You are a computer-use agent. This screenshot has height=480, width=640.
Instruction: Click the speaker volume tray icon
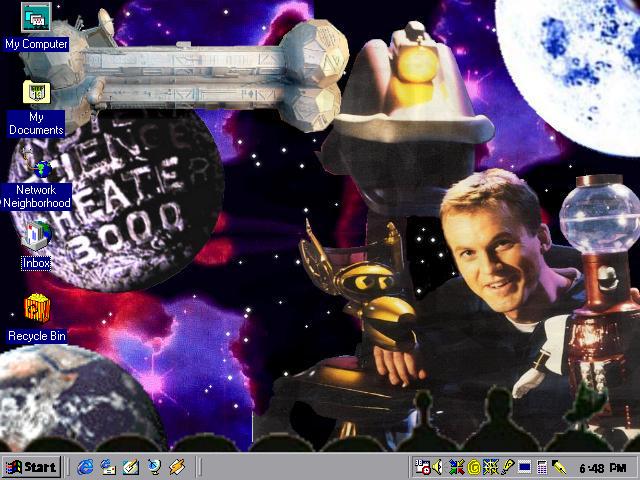click(438, 467)
